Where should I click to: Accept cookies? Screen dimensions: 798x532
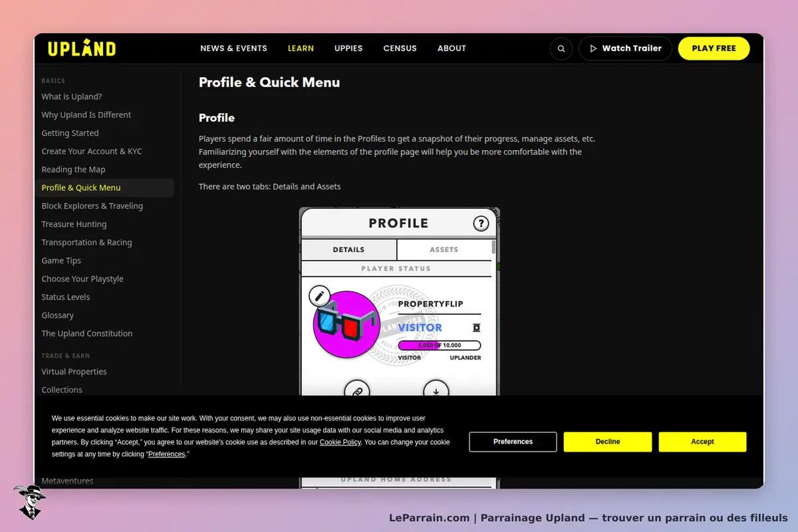click(x=702, y=442)
